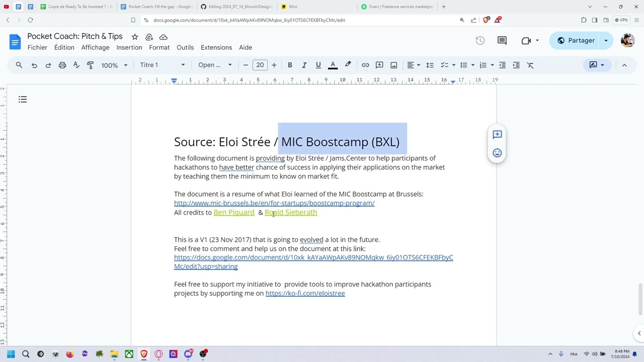Open the Titre 1 paragraph style dropdown
Screen dimensions: 644x362
coord(163,65)
